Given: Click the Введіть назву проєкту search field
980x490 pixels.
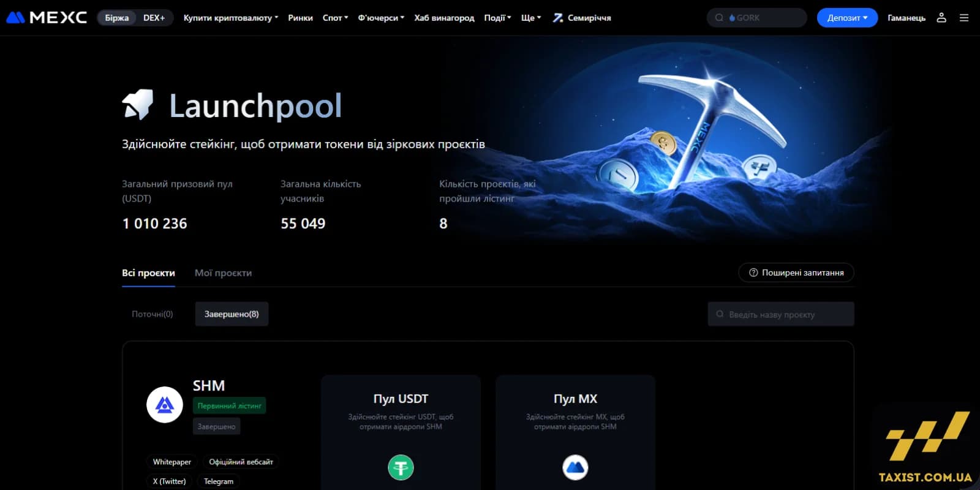Looking at the screenshot, I should 781,314.
